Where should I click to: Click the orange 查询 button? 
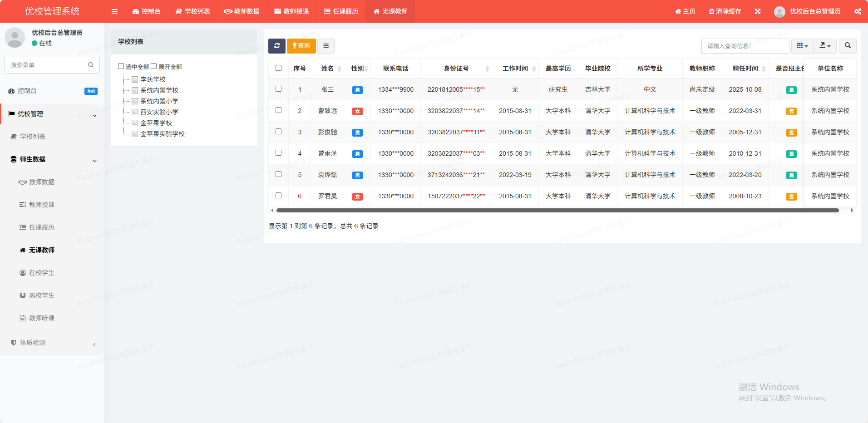click(301, 46)
